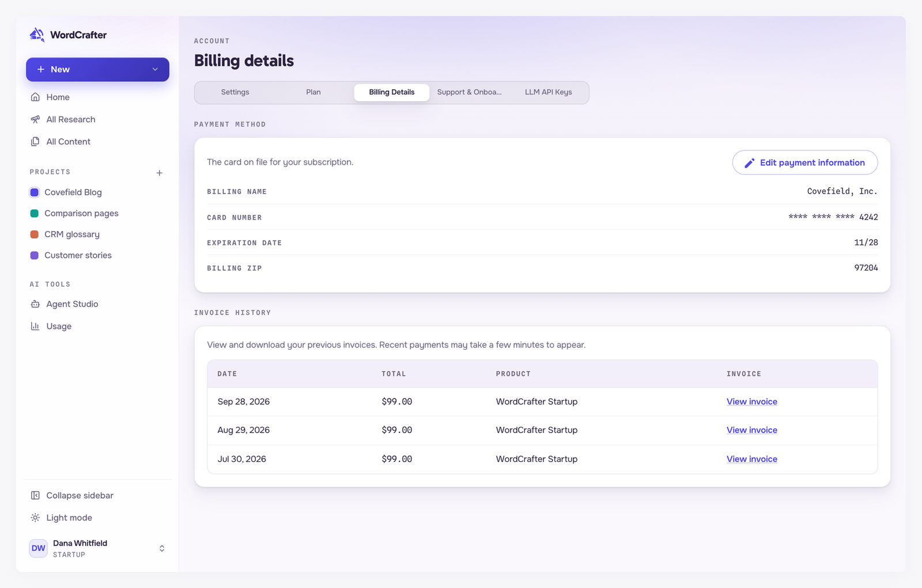922x588 pixels.
Task: Click the All Content documents icon
Action: point(35,142)
